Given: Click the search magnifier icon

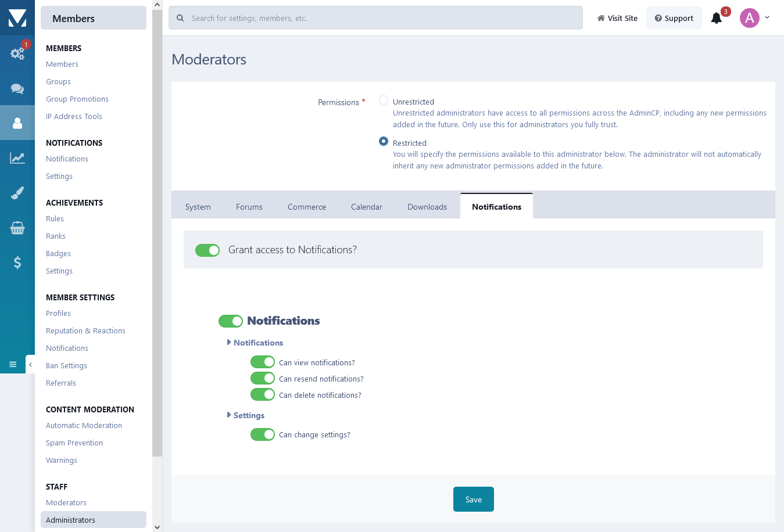Looking at the screenshot, I should pyautogui.click(x=180, y=18).
